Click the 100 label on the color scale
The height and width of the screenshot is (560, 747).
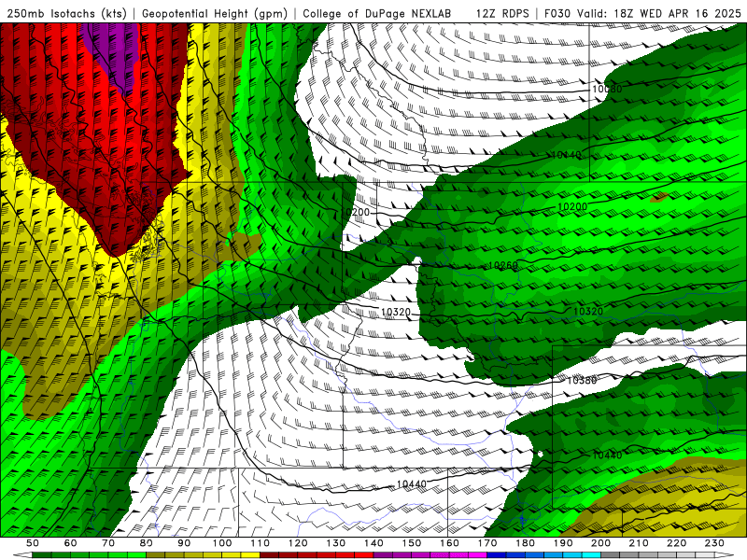tap(222, 543)
